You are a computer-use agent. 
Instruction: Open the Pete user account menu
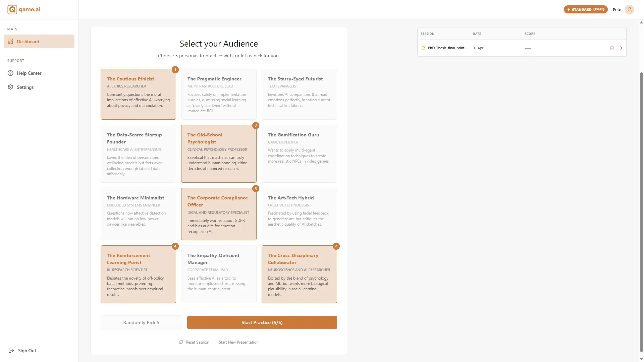(617, 9)
